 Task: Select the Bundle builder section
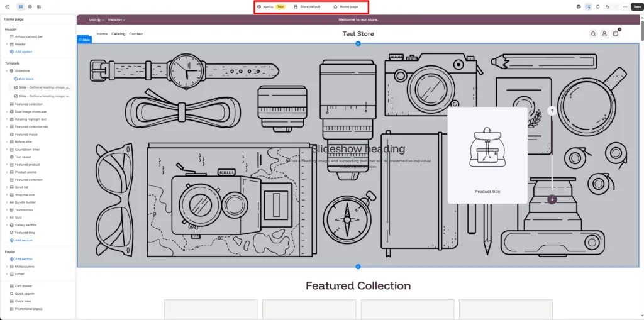(25, 202)
